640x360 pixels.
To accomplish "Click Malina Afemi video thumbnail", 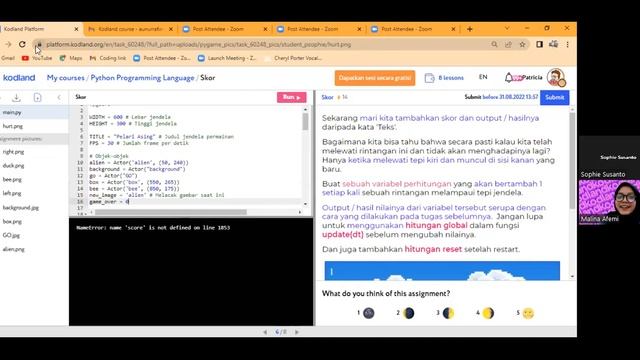I will (x=609, y=202).
